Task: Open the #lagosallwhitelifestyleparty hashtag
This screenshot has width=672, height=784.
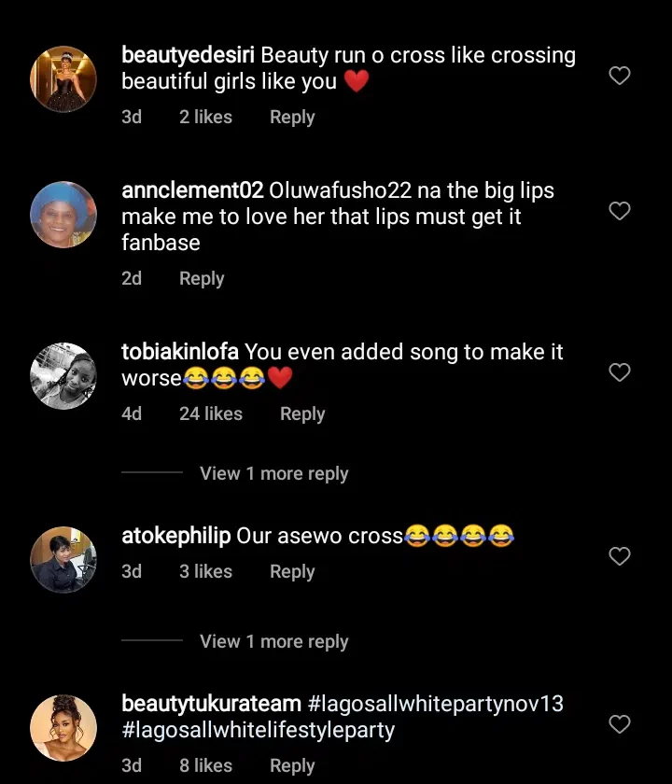Action: [x=259, y=731]
